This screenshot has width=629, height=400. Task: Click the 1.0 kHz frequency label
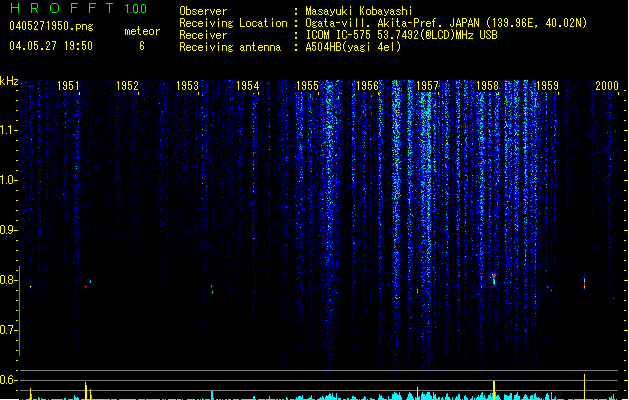coord(8,180)
